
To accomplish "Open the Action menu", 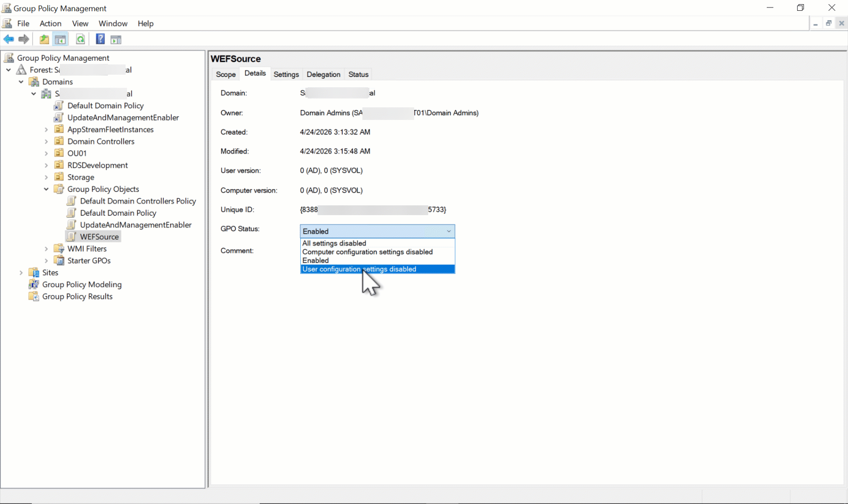I will tap(50, 23).
